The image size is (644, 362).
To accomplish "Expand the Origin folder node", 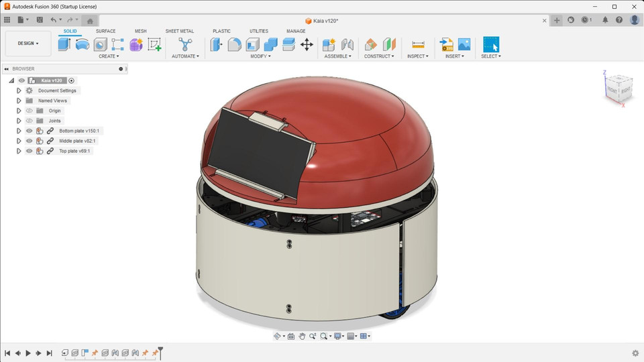I will pos(19,111).
